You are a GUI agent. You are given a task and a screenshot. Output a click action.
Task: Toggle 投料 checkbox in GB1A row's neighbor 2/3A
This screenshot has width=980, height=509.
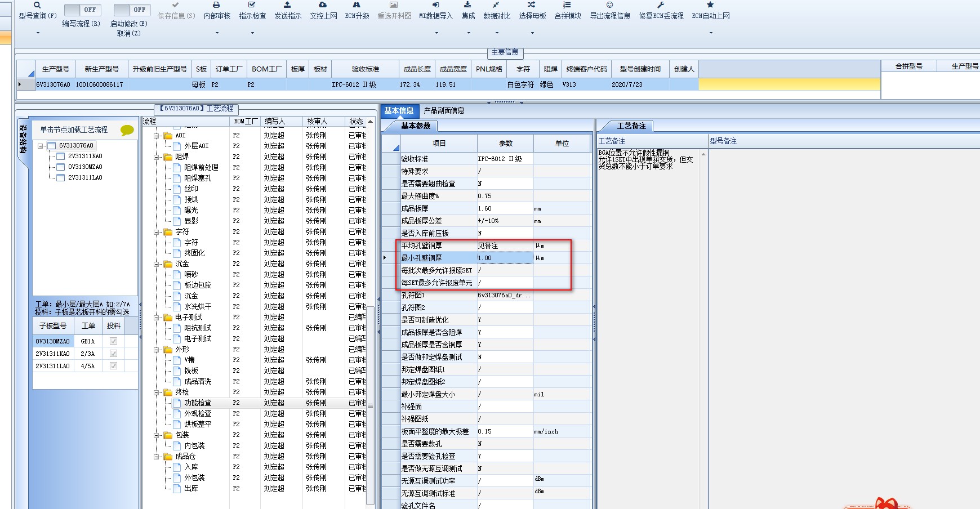point(114,354)
